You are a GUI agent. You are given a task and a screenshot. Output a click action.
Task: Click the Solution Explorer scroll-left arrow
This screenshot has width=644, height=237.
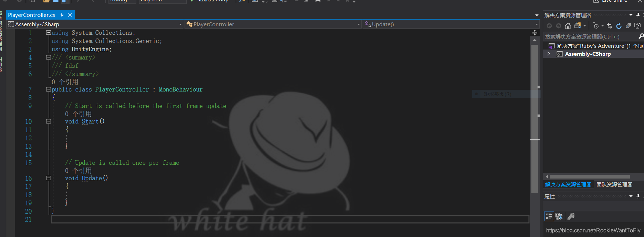pyautogui.click(x=547, y=177)
